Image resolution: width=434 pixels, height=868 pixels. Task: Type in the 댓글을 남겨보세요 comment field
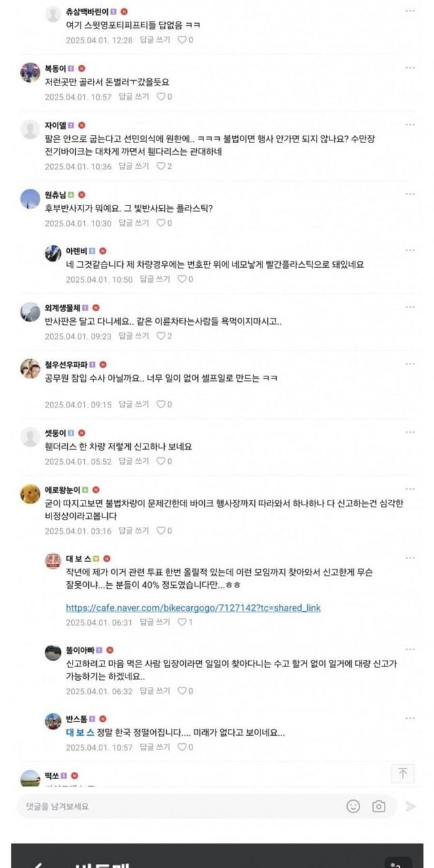(x=176, y=806)
